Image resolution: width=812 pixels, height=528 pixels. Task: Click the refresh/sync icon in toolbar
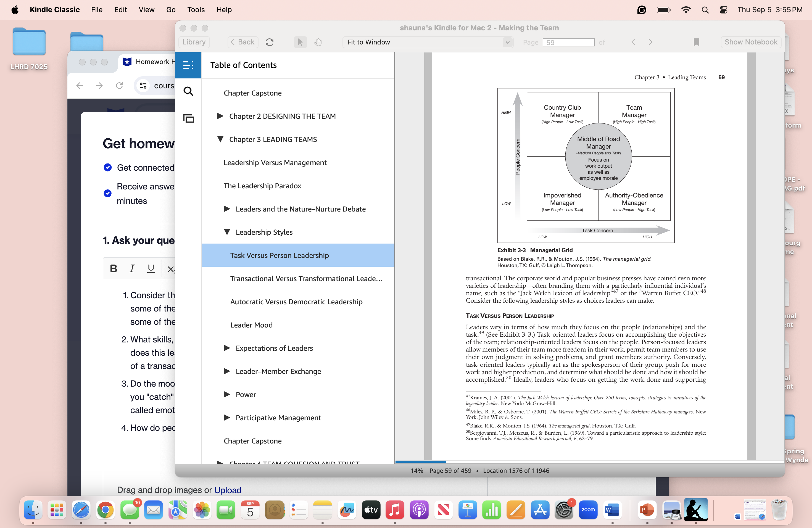(269, 41)
